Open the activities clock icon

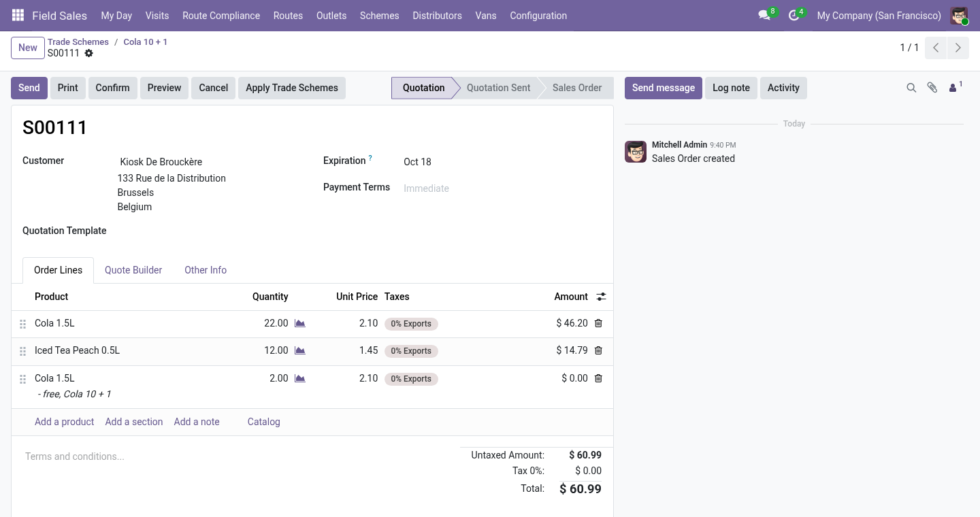794,15
